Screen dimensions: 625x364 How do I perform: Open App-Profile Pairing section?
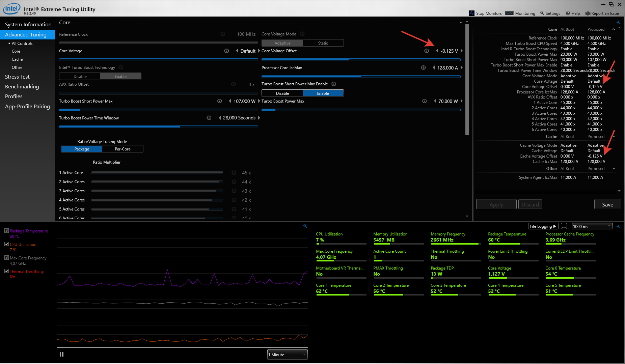tap(27, 107)
